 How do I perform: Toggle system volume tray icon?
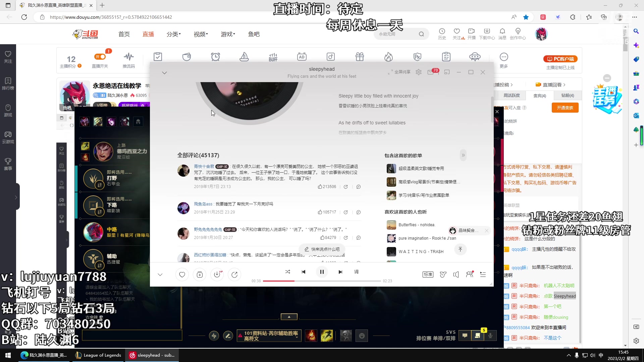[x=593, y=355]
